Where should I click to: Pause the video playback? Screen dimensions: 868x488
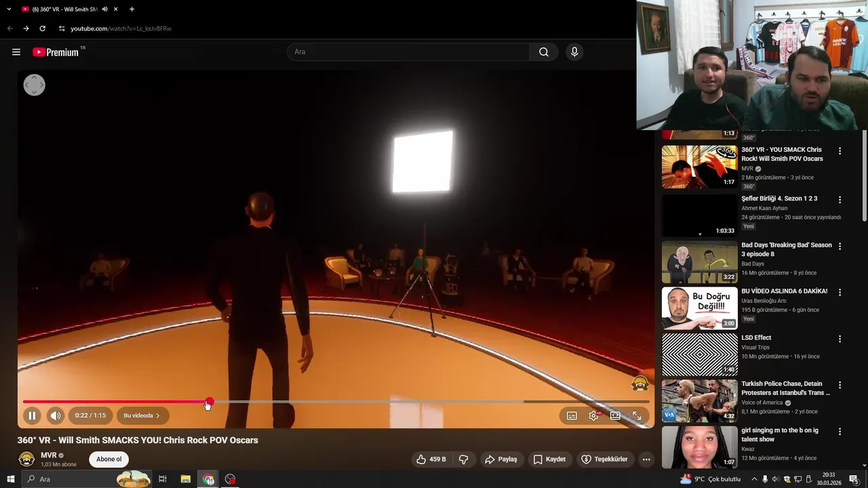[32, 415]
